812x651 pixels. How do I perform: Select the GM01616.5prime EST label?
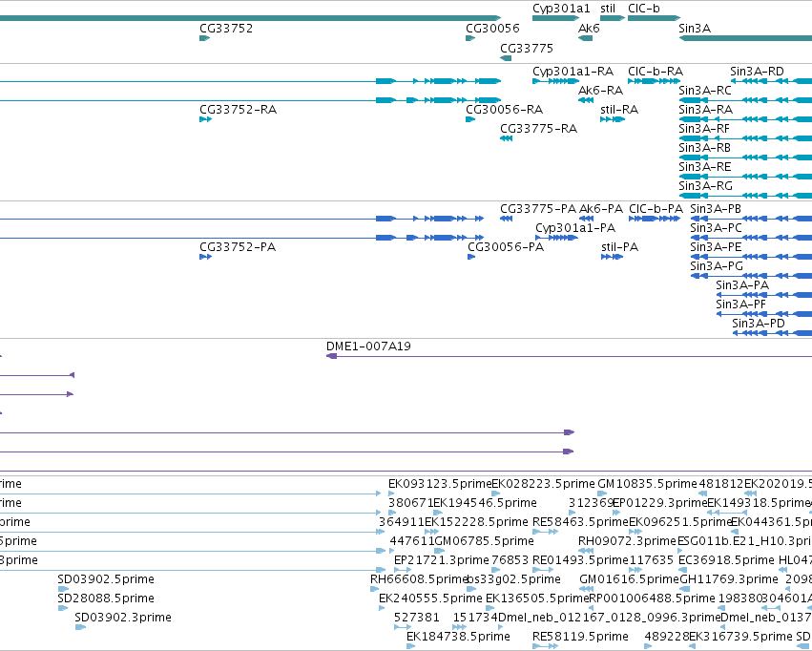pos(629,580)
